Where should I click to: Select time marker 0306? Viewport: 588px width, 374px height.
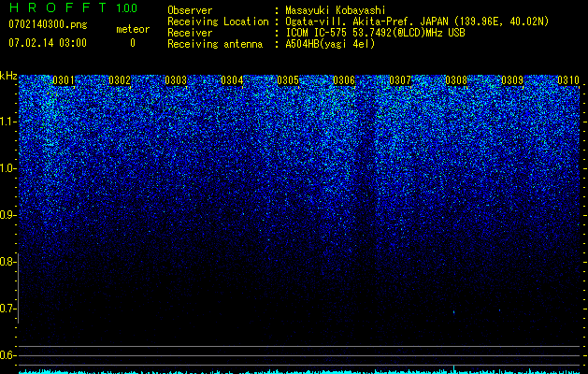click(344, 80)
